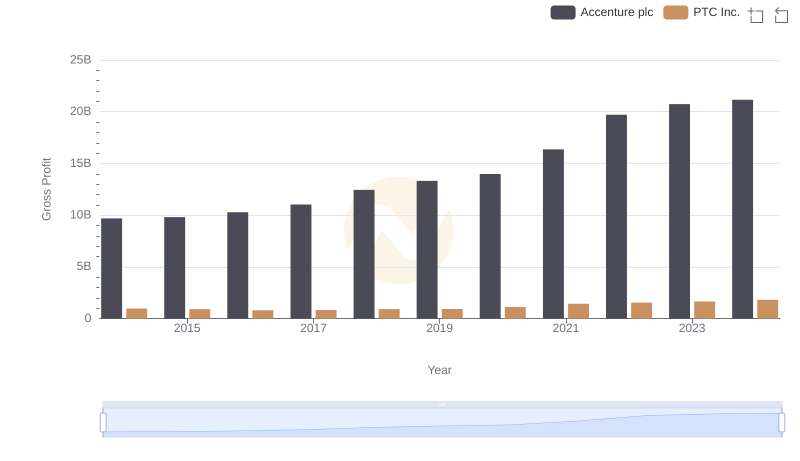The image size is (800, 461).
Task: Toggle Accenture plc series in legend
Action: pos(602,12)
